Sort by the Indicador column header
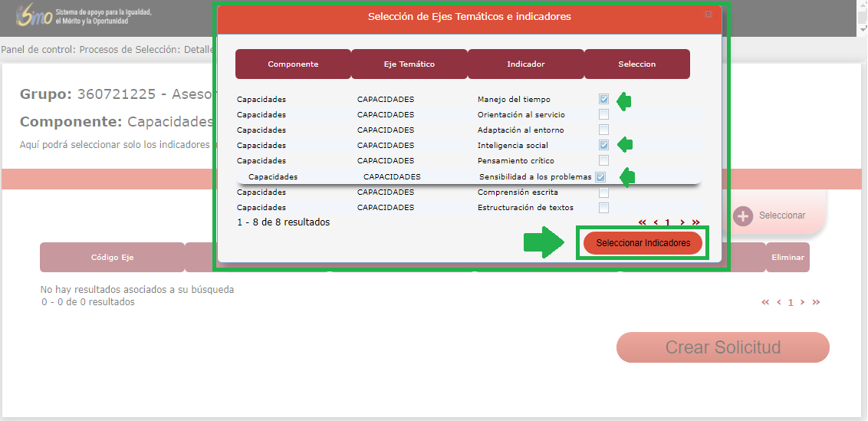 tap(525, 64)
